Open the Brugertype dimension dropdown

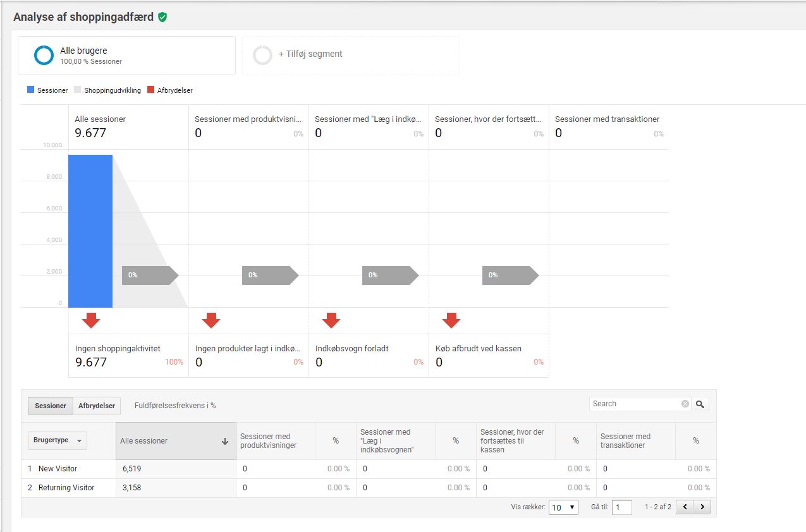point(57,440)
